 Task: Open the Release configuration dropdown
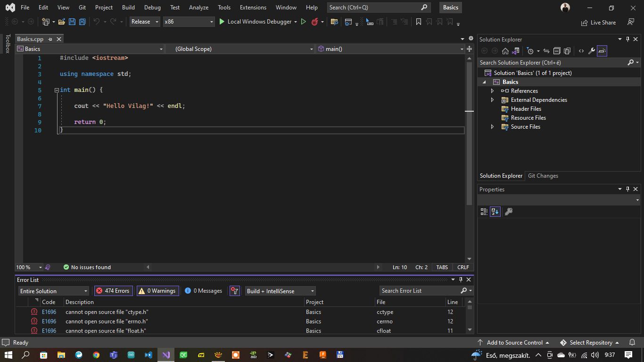coord(156,22)
